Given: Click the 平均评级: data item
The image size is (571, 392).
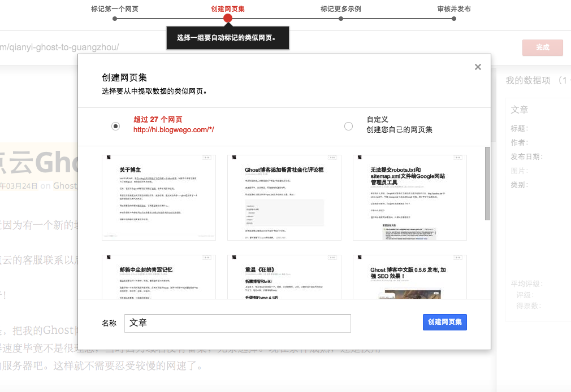Looking at the screenshot, I should [x=526, y=284].
